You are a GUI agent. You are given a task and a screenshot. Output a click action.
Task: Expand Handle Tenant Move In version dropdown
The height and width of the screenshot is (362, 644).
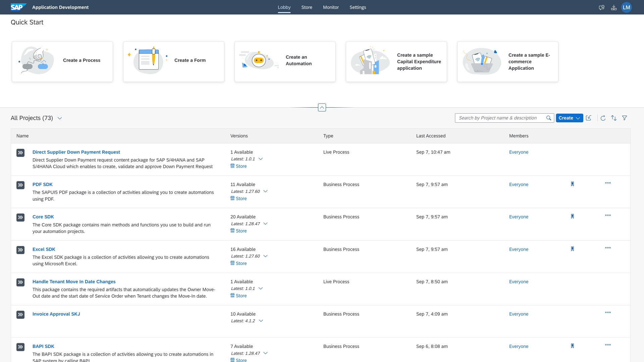[x=261, y=289]
